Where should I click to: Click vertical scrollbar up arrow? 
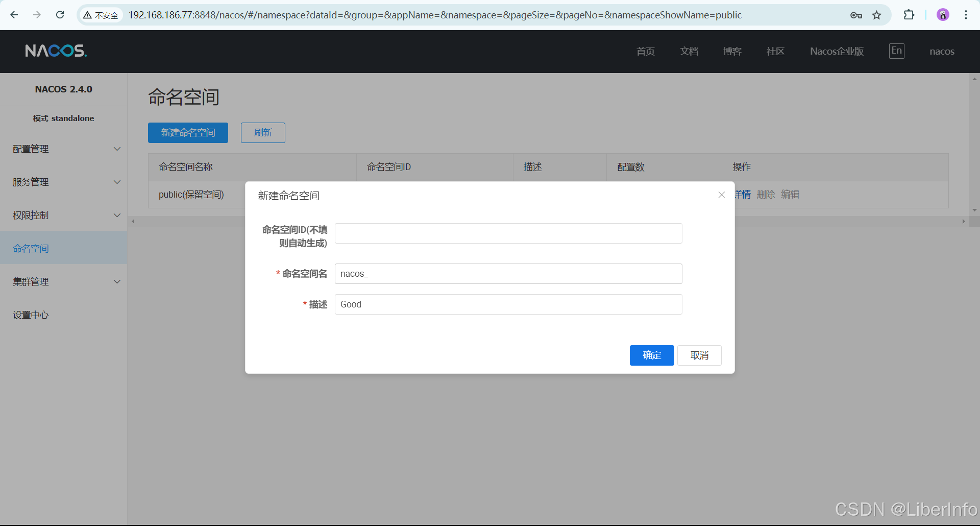pyautogui.click(x=974, y=79)
